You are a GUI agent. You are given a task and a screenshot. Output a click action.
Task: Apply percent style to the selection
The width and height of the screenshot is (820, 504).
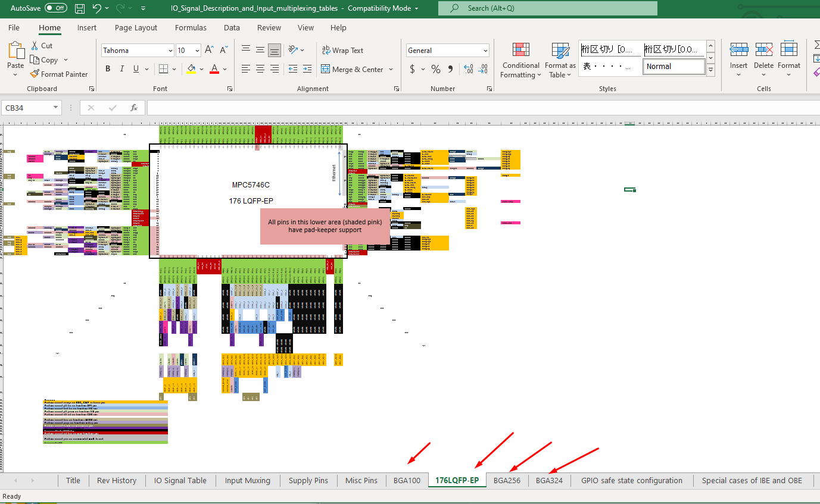click(x=435, y=69)
